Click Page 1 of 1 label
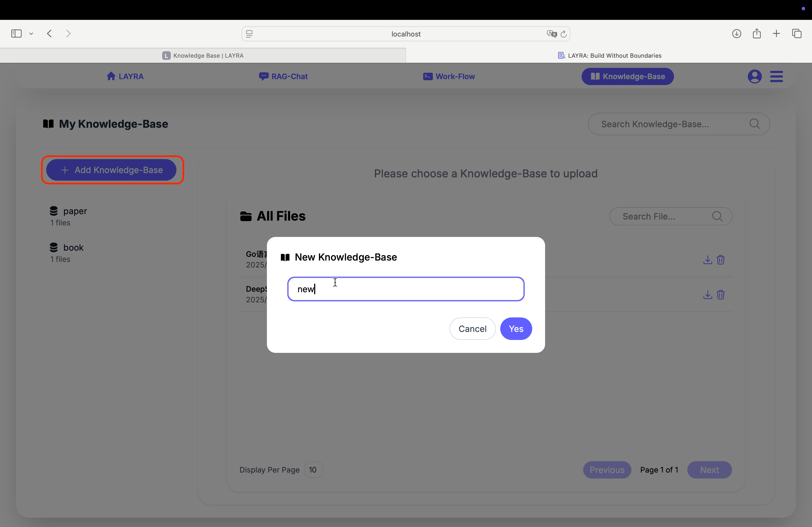 click(x=659, y=470)
